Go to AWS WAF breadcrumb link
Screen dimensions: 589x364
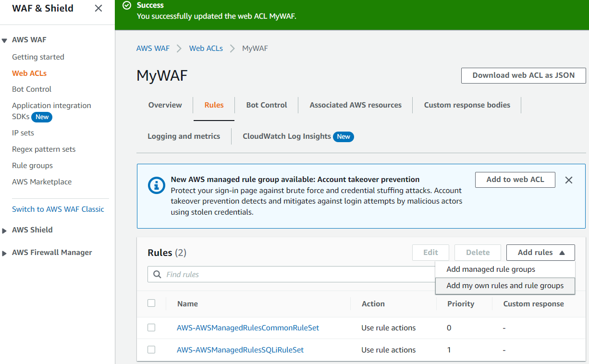[153, 49]
